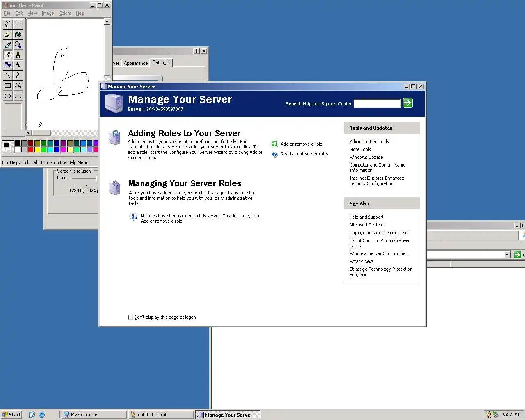This screenshot has height=420, width=525.
Task: Click the tray icon next to the clock
Action: 495,415
